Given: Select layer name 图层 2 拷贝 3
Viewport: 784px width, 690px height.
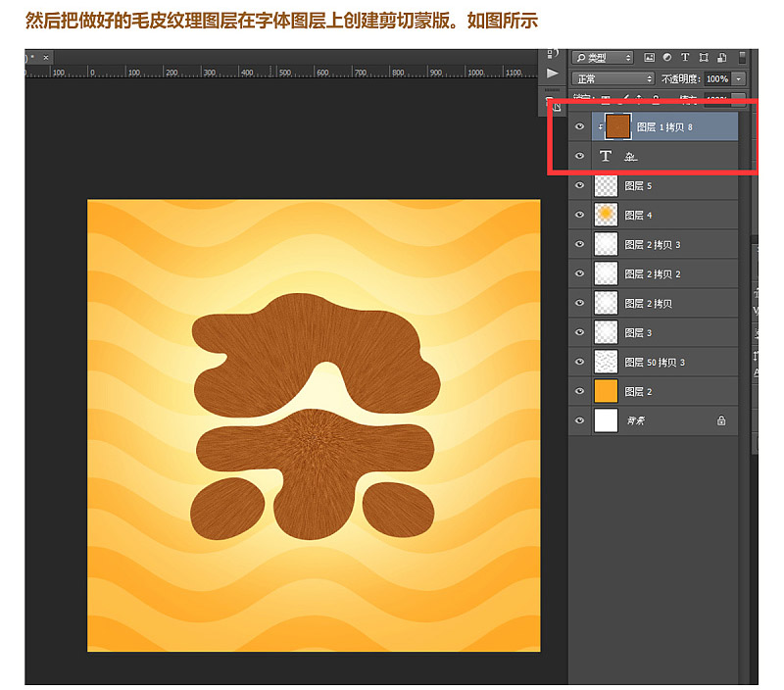Looking at the screenshot, I should (653, 245).
